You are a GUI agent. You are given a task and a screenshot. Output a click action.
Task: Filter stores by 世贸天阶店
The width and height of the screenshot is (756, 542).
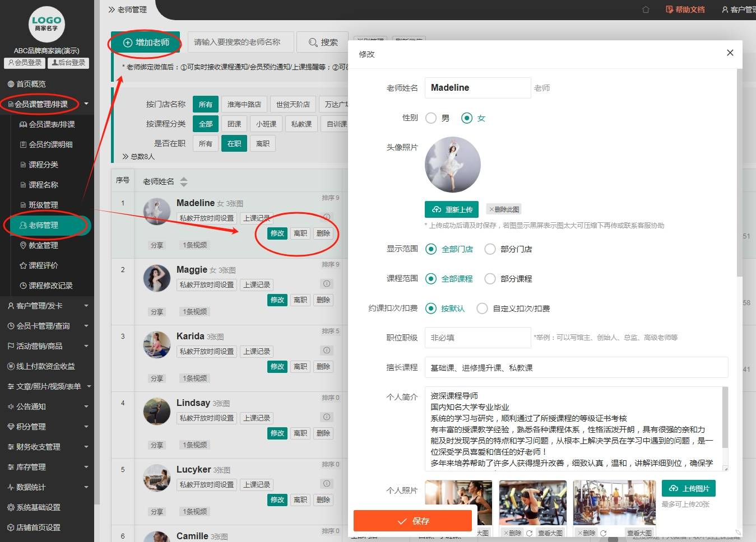(293, 104)
